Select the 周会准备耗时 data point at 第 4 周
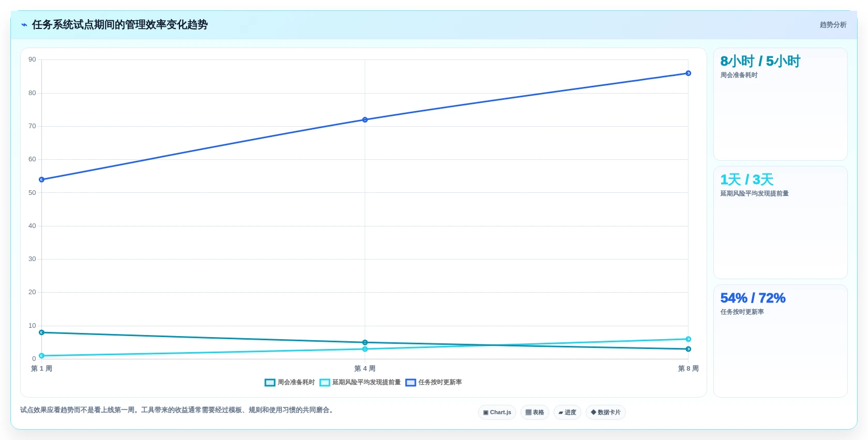Viewport: 868px width, 440px height. pos(365,343)
